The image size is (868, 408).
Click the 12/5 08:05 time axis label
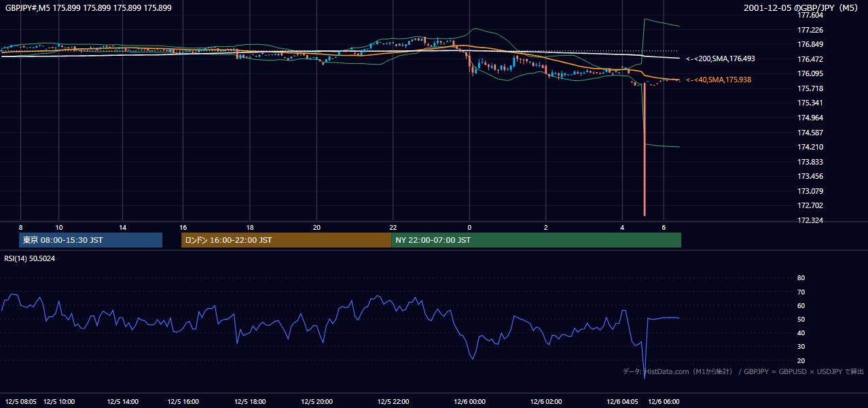(x=21, y=401)
